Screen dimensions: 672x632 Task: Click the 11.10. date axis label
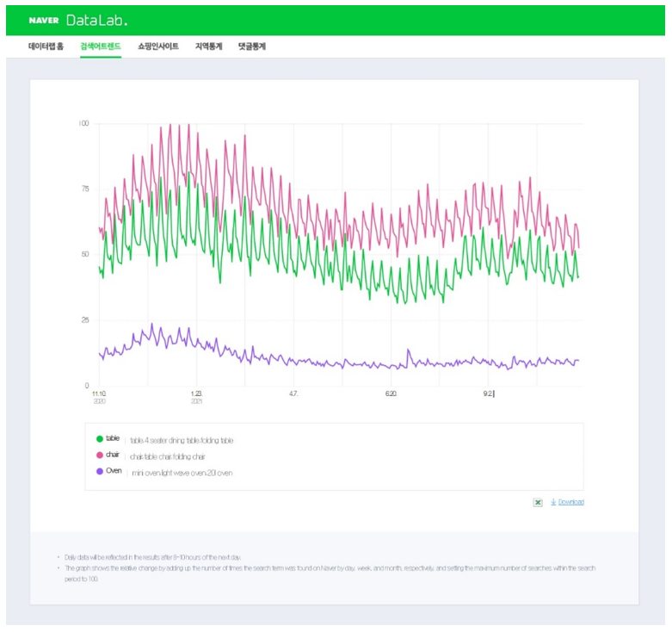pyautogui.click(x=99, y=393)
